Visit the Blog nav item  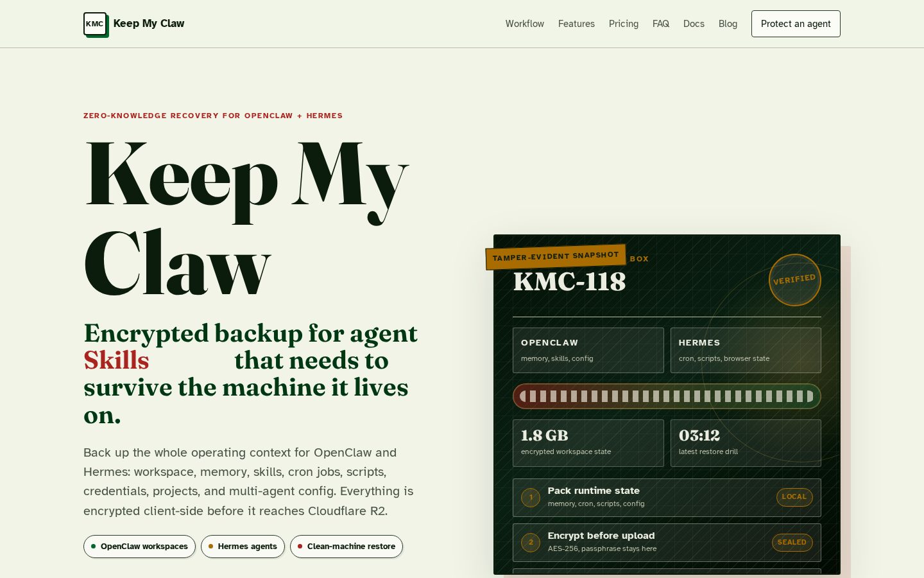(x=728, y=24)
